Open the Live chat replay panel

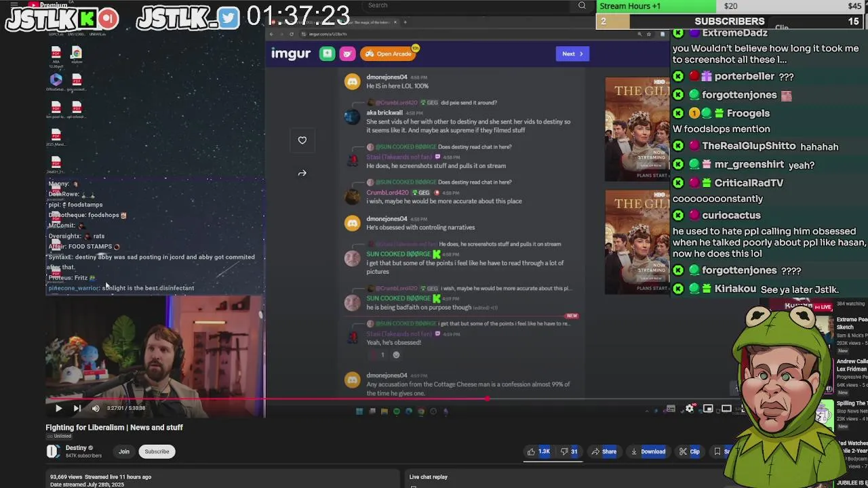point(429,477)
